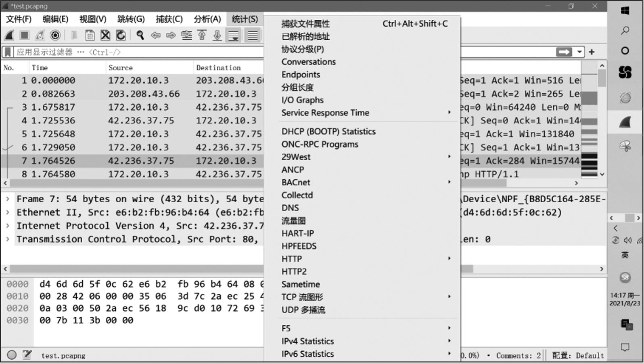Open the Internet Explorer taskbar icon
Image resolution: width=644 pixels, height=363 pixels.
625,97
